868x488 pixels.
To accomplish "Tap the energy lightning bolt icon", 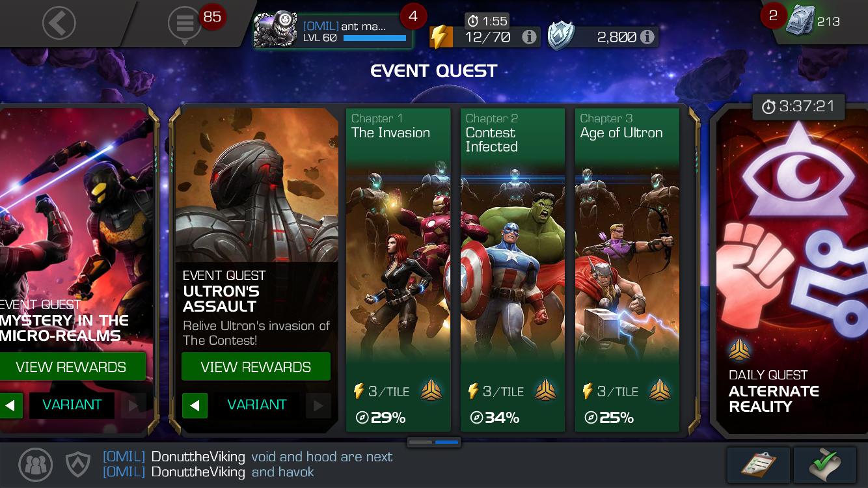I will [x=441, y=37].
